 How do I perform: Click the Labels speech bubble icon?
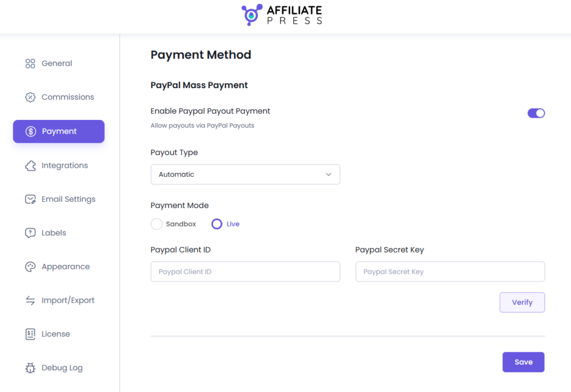(30, 233)
